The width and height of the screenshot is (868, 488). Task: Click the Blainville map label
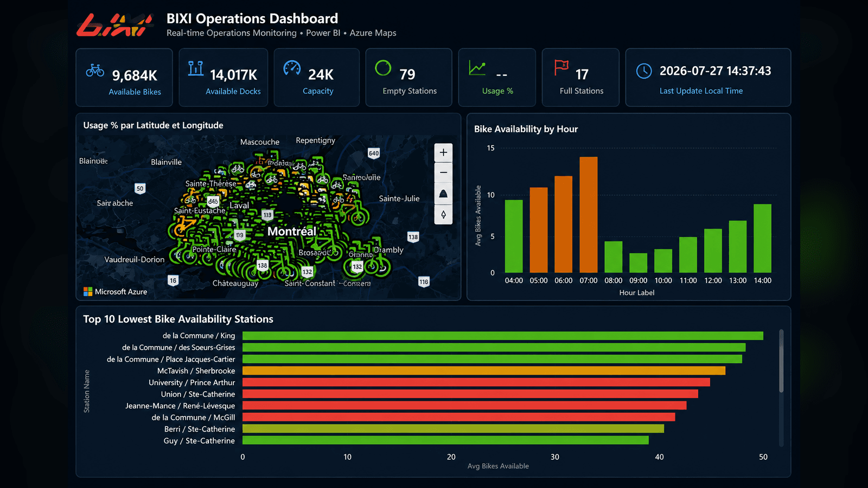click(x=167, y=162)
